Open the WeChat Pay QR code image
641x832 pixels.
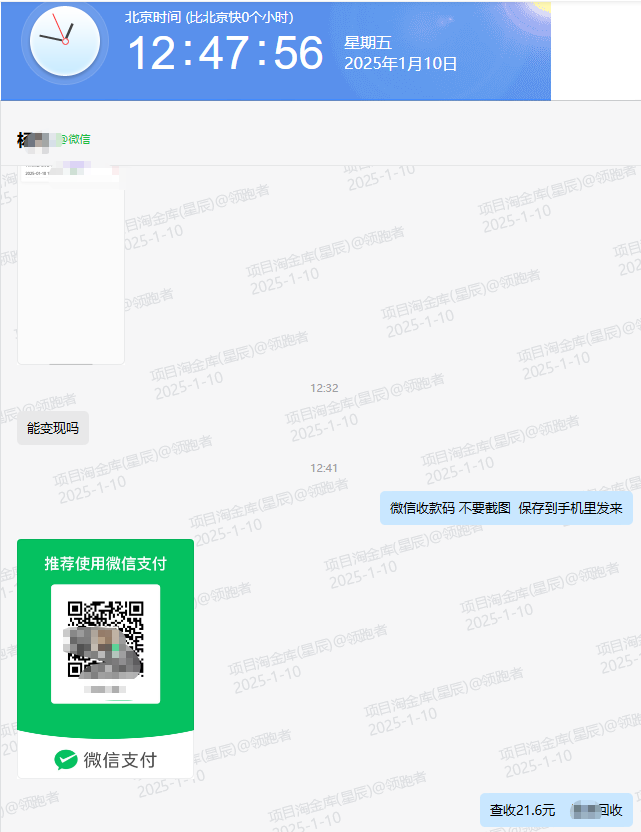(x=106, y=658)
